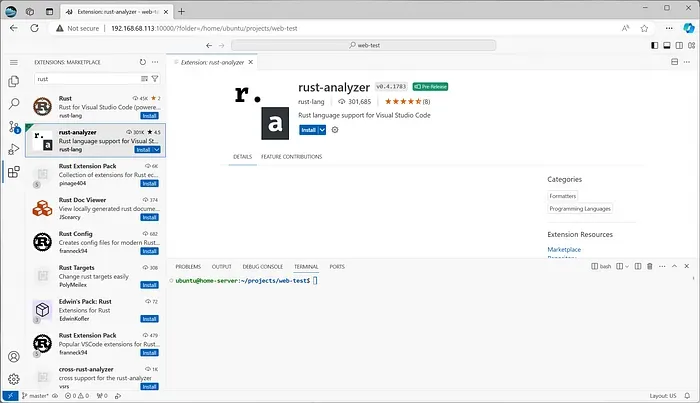Switch to the FEATURE CONTRIBUTIONS tab
Viewport: 700px width, 403px height.
292,157
